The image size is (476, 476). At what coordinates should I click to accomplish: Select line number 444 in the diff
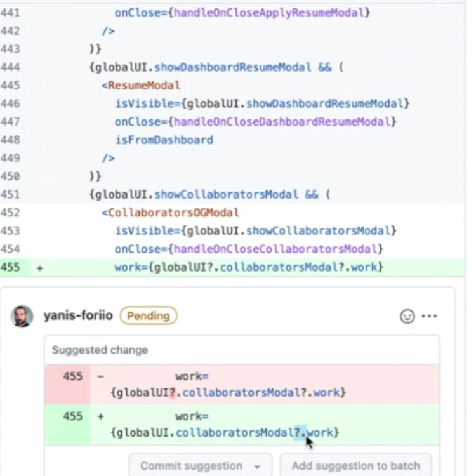pyautogui.click(x=10, y=67)
